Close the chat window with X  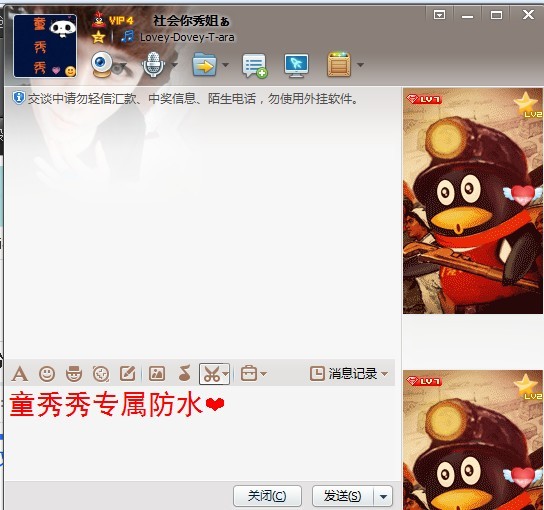tap(528, 14)
